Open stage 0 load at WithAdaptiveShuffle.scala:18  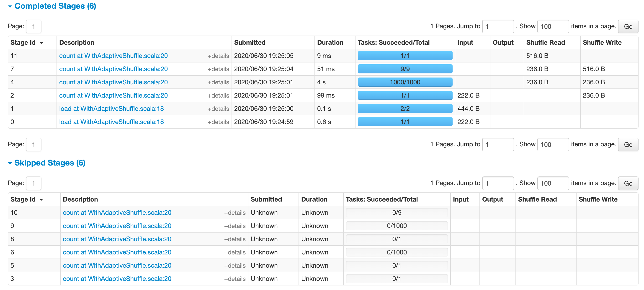[111, 122]
